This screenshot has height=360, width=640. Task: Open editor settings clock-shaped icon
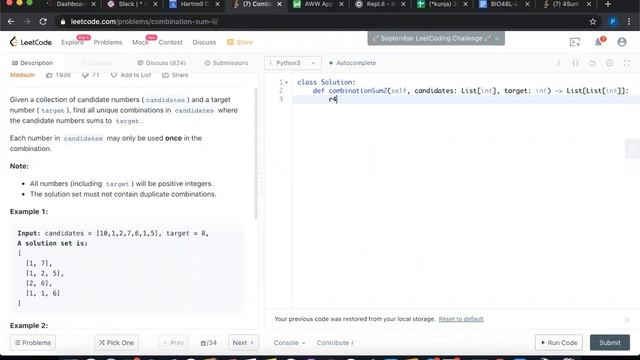[x=609, y=63]
